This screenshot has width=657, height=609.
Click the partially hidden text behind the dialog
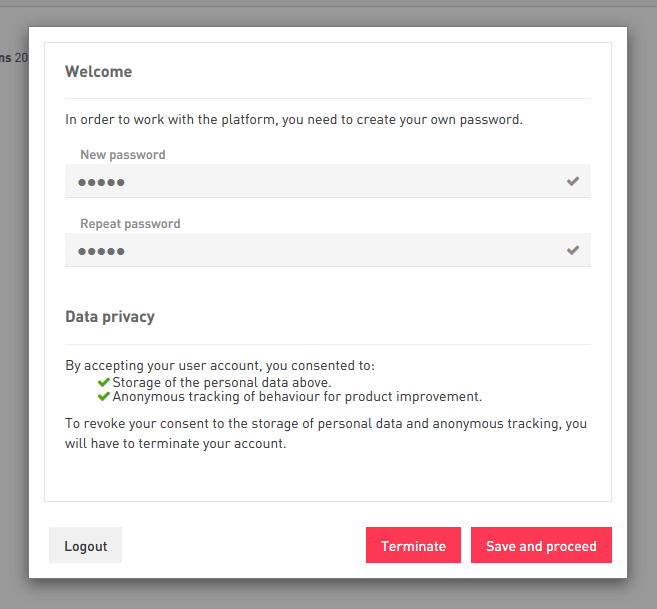tap(14, 57)
